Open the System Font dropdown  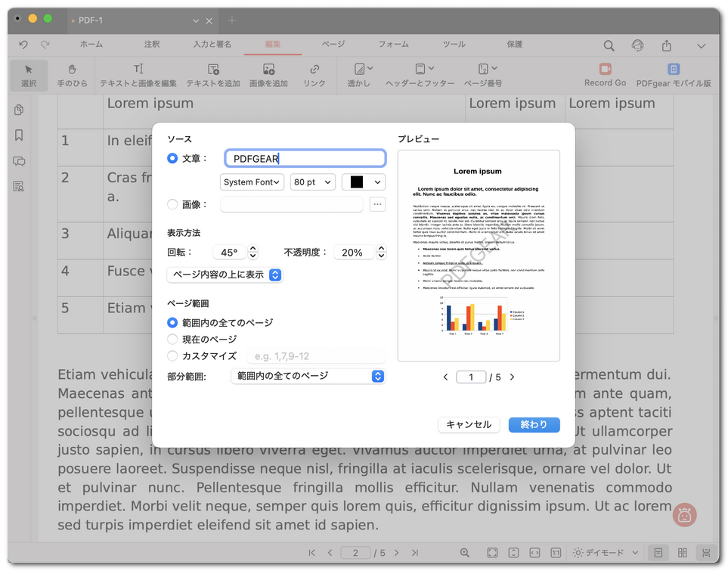(252, 182)
